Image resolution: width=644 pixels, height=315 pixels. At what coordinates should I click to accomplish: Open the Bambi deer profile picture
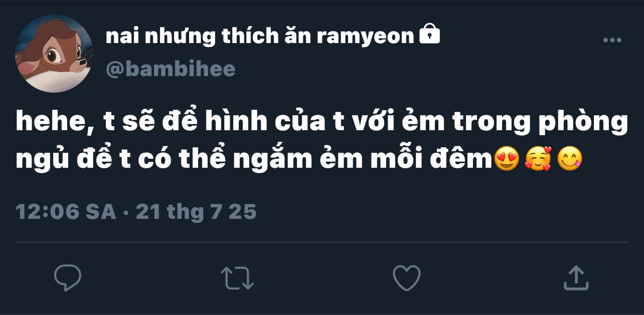[x=54, y=54]
